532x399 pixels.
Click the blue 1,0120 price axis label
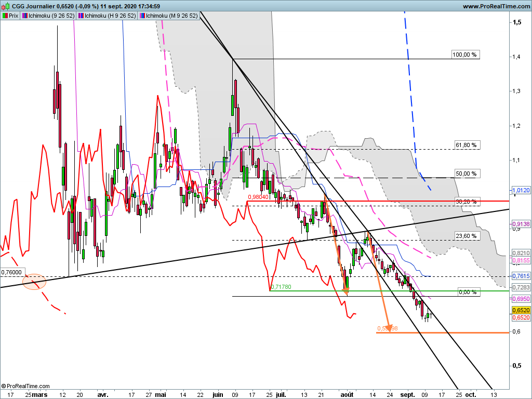pyautogui.click(x=521, y=191)
